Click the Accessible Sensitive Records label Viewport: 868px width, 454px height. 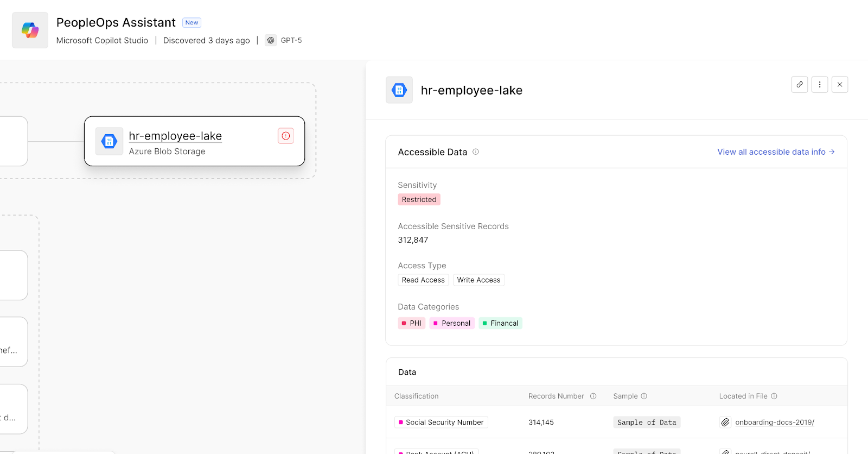point(453,226)
